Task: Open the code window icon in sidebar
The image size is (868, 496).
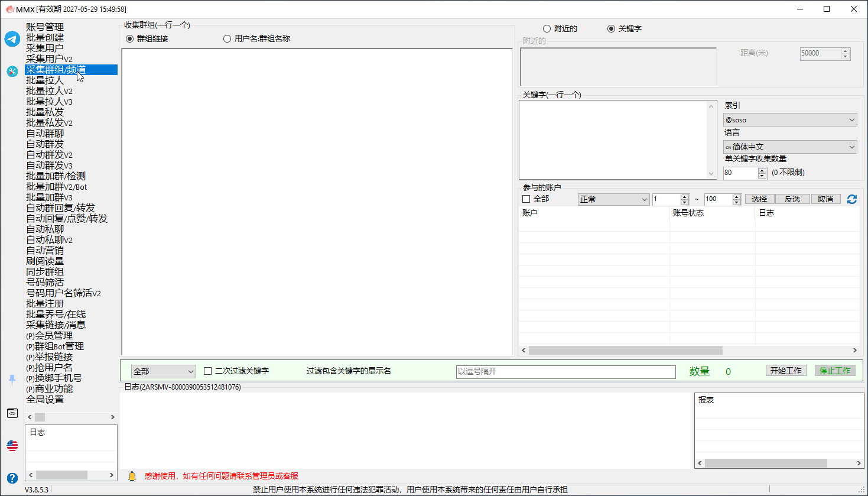Action: 12,413
